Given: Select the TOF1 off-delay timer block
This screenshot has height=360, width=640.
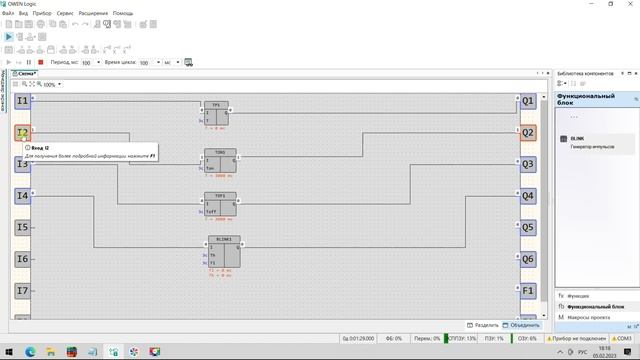Looking at the screenshot, I should (220, 204).
